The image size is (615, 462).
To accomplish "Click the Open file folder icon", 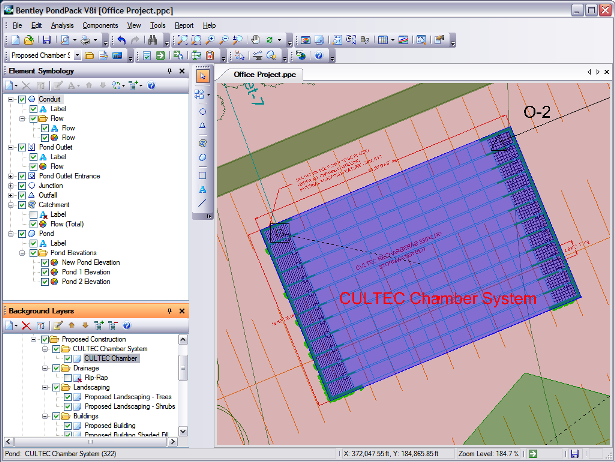I will coord(29,40).
